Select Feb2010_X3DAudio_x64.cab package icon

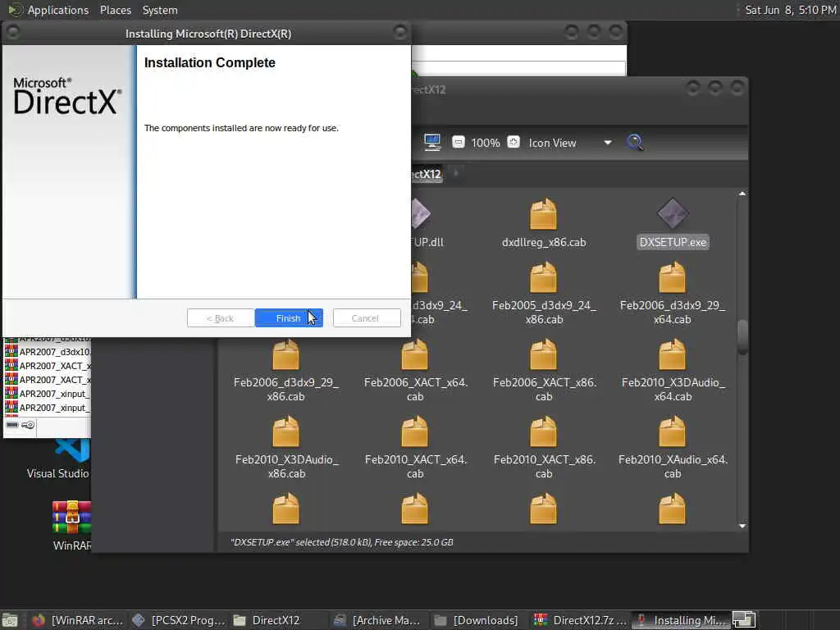click(672, 354)
